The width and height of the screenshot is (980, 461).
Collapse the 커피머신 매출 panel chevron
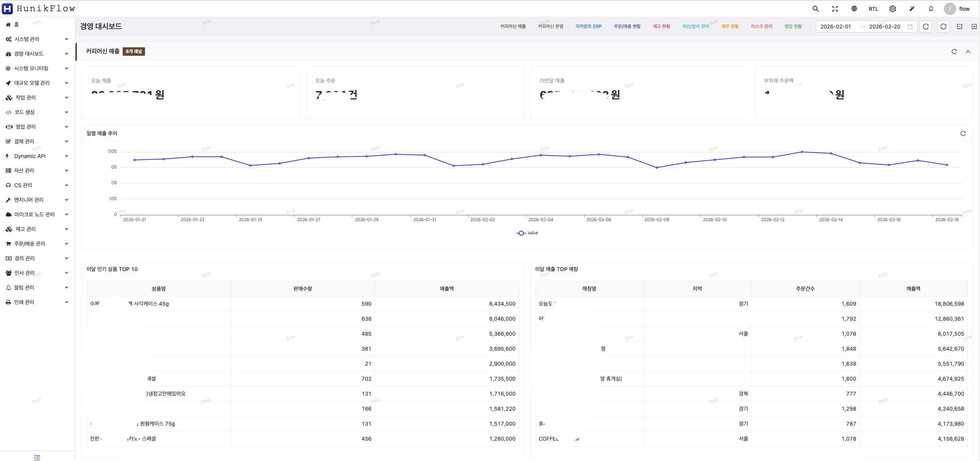tap(968, 52)
